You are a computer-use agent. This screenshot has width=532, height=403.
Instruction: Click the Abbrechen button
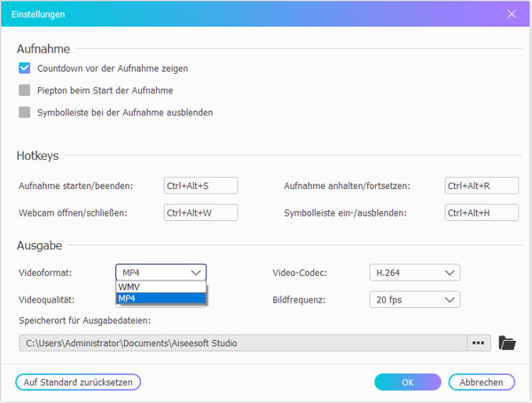pos(481,382)
